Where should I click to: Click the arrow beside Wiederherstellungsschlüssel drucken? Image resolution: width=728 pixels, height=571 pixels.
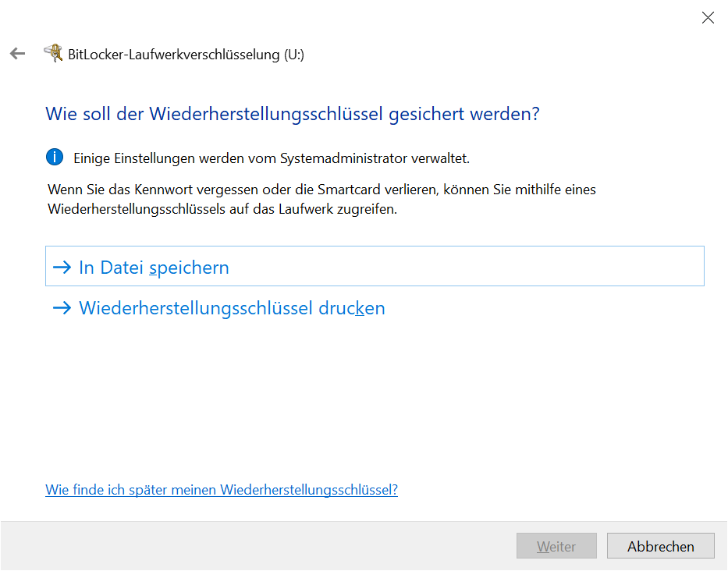(62, 308)
